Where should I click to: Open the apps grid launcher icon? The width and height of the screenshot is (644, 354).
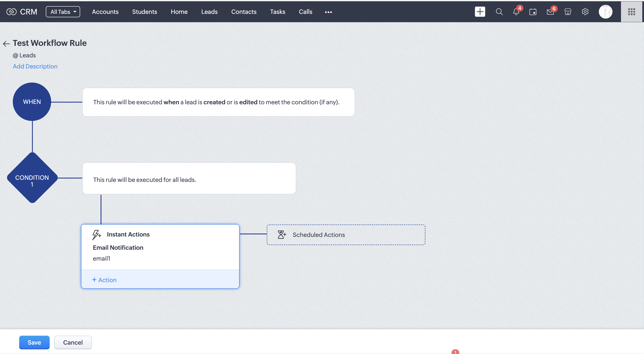(x=631, y=12)
